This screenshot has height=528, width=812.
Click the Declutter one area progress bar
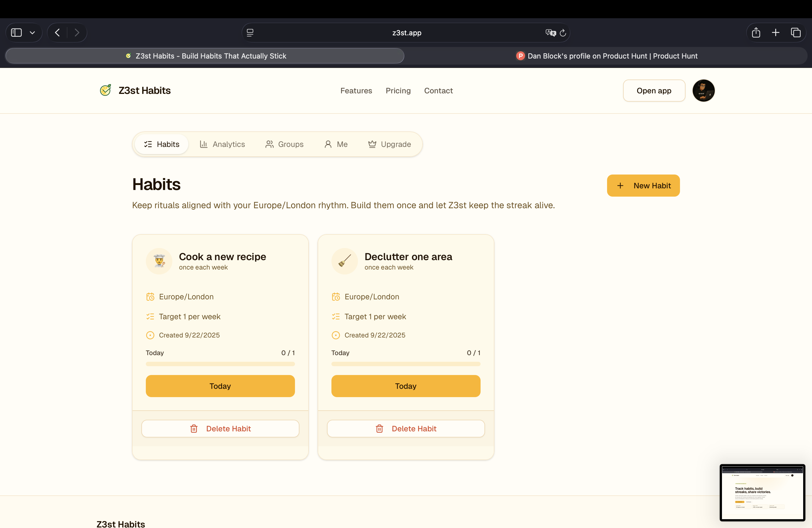[x=406, y=364]
